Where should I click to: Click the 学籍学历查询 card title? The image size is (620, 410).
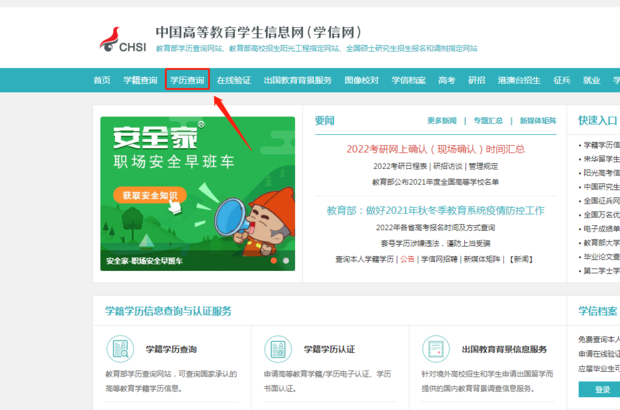click(171, 349)
